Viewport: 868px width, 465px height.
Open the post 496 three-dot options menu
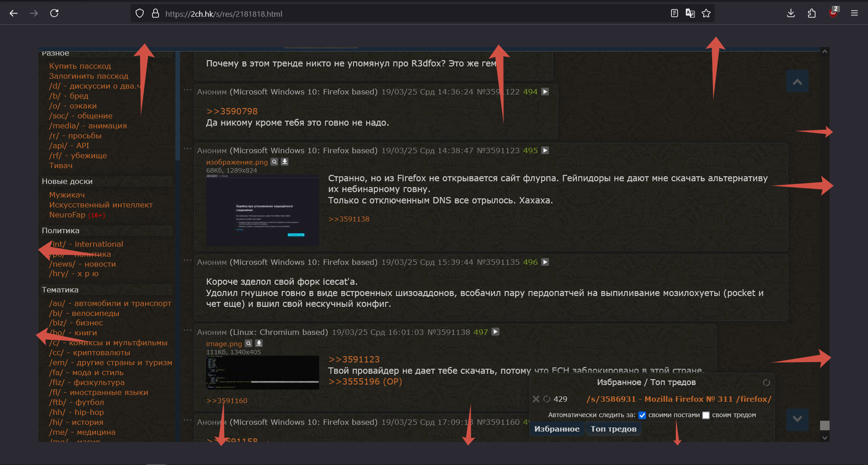pos(188,260)
